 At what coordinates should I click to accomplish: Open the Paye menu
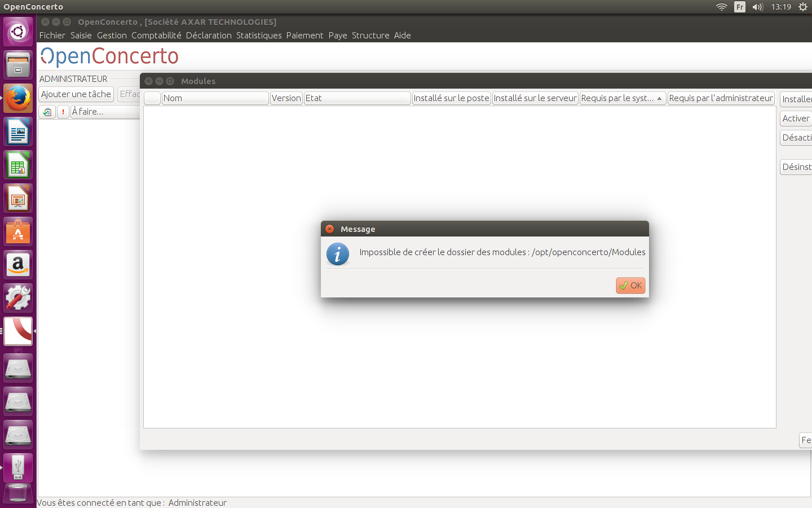(338, 35)
